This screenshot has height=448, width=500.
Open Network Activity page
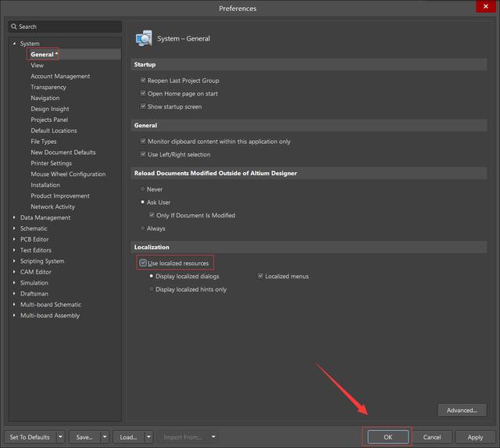(52, 206)
